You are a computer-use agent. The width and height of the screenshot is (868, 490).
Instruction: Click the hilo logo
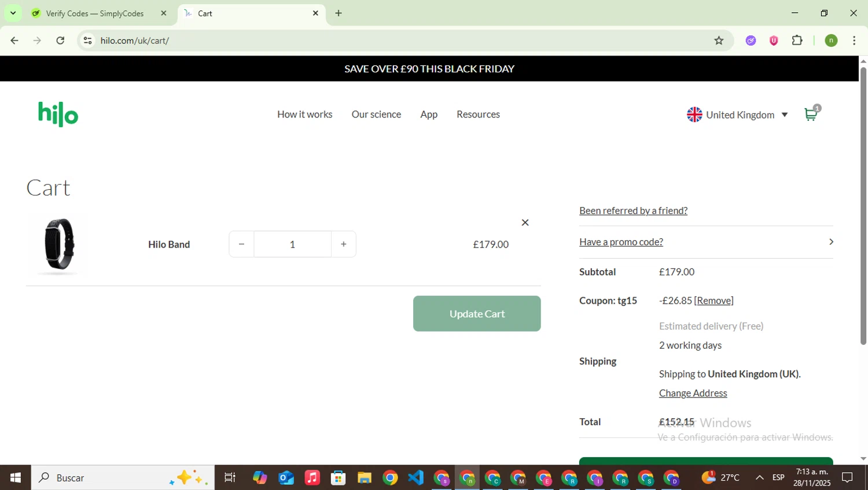(58, 115)
